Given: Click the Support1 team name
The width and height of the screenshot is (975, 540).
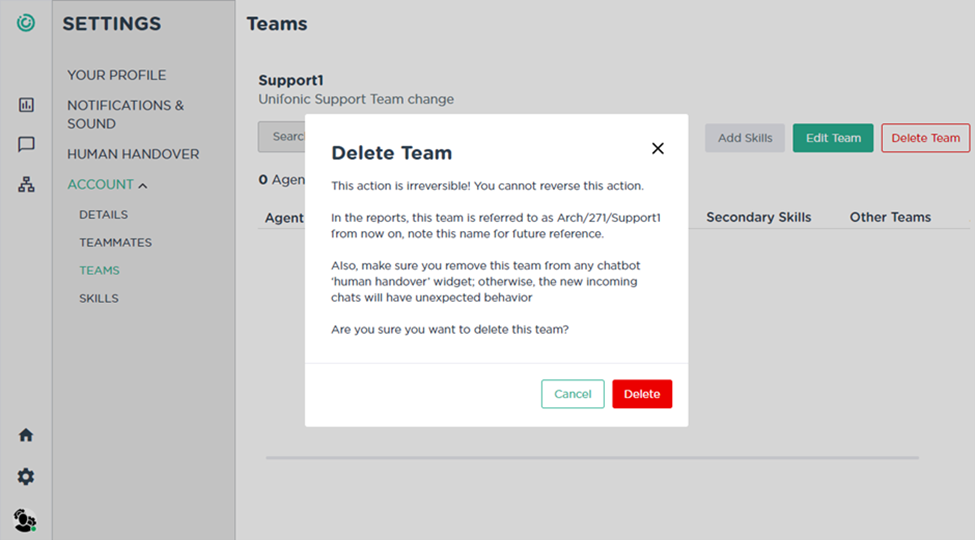Looking at the screenshot, I should 291,80.
